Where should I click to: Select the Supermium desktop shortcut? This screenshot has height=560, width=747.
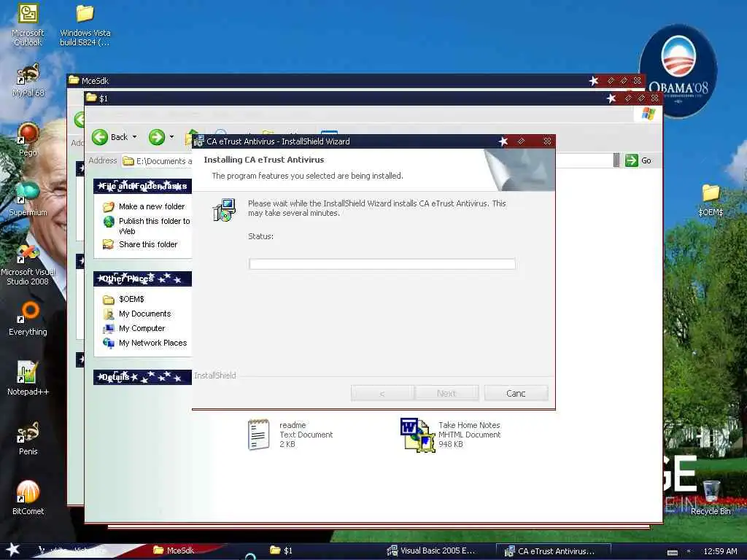tap(28, 199)
